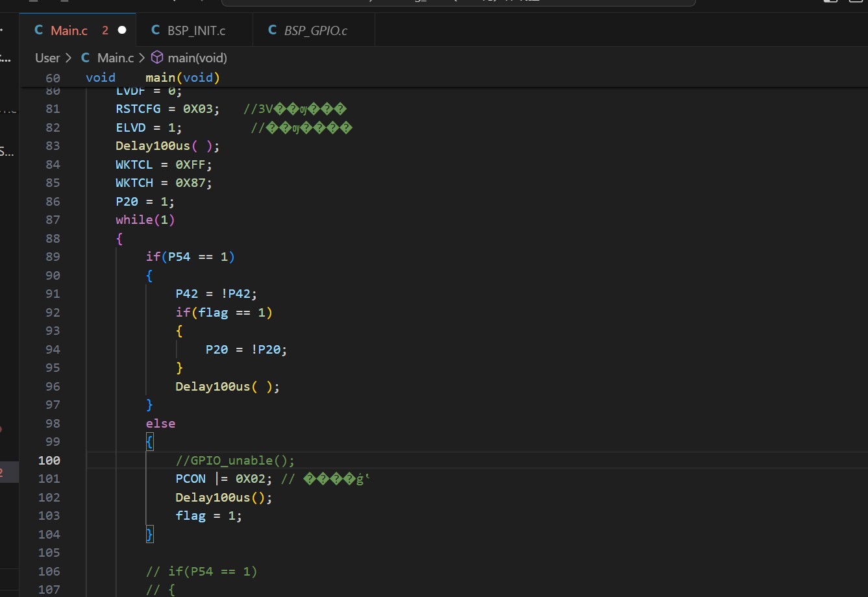Switch to the Main.c editor tab
The width and height of the screenshot is (868, 597).
78,30
